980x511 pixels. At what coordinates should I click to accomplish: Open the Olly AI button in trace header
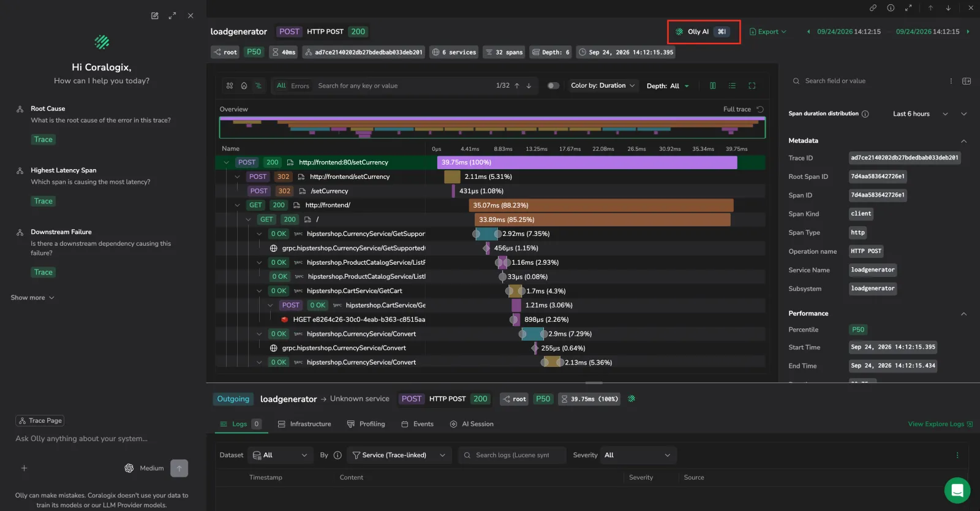(x=703, y=32)
